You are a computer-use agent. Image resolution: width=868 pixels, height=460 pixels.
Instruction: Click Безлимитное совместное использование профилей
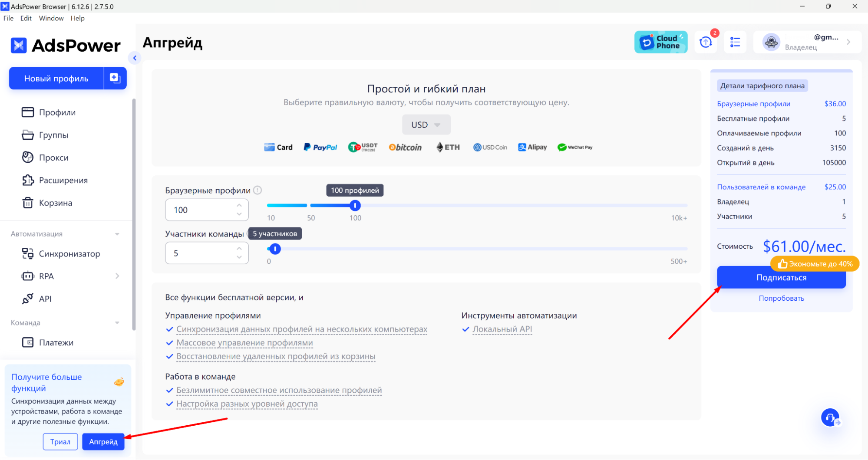click(279, 390)
